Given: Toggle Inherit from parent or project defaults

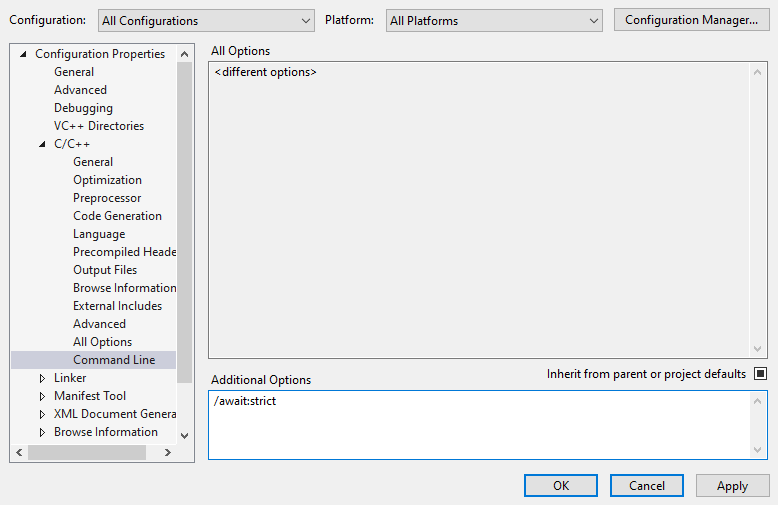Looking at the screenshot, I should pyautogui.click(x=760, y=374).
